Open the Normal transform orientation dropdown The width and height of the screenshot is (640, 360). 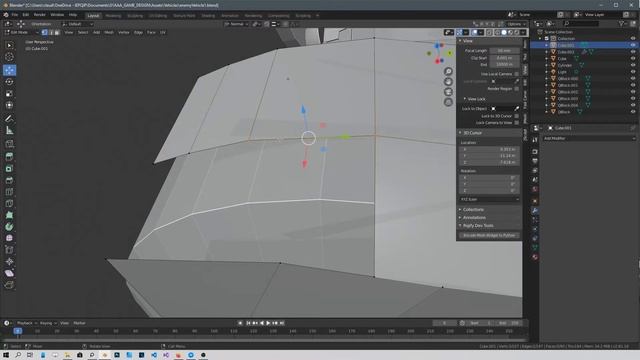tap(236, 24)
